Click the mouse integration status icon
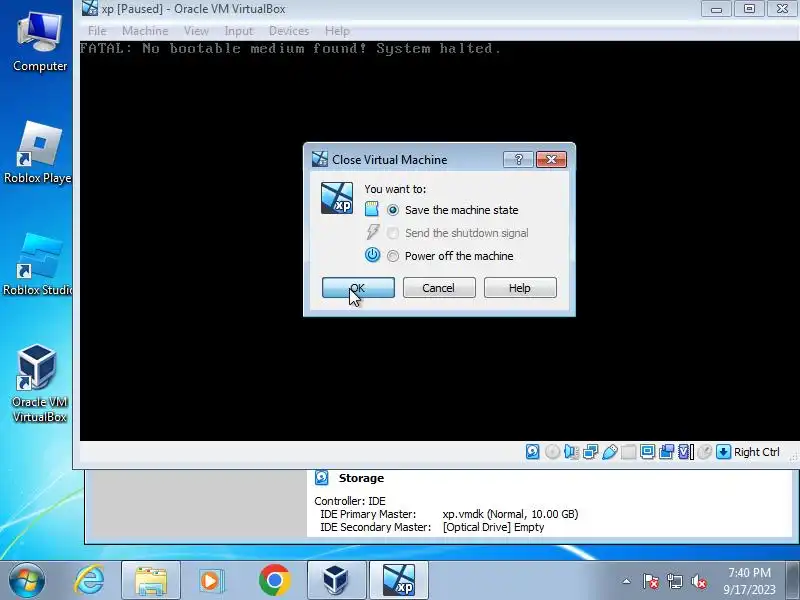Image resolution: width=800 pixels, height=600 pixels. point(705,452)
